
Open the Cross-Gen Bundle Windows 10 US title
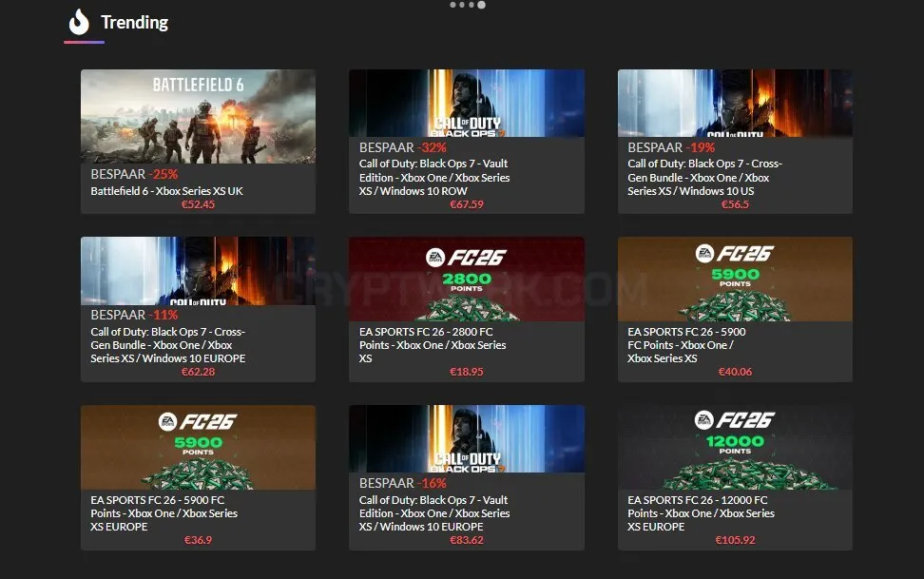(x=704, y=177)
